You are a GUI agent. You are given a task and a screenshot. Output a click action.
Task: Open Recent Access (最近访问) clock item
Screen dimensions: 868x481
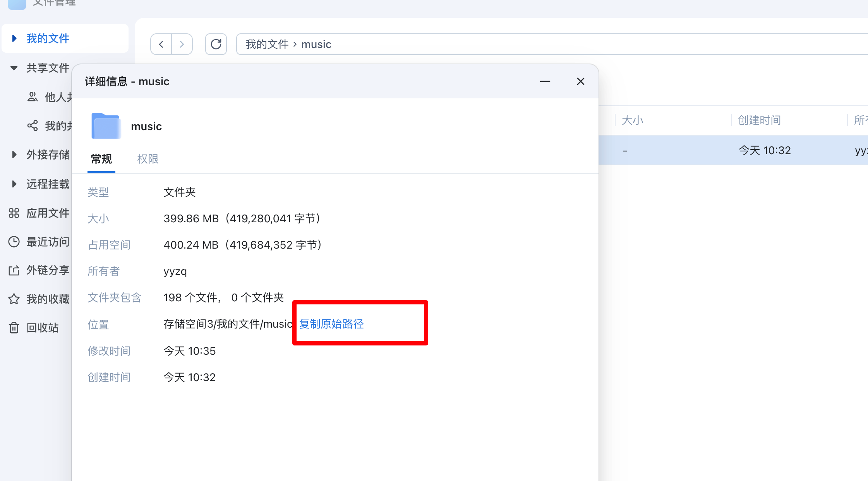click(47, 242)
